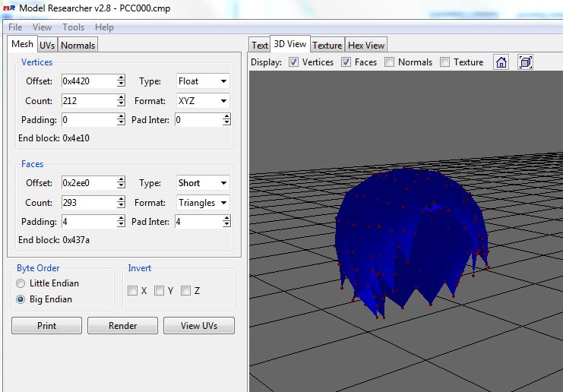Click the Vertices Padding input field
This screenshot has height=392, width=563.
[x=89, y=120]
